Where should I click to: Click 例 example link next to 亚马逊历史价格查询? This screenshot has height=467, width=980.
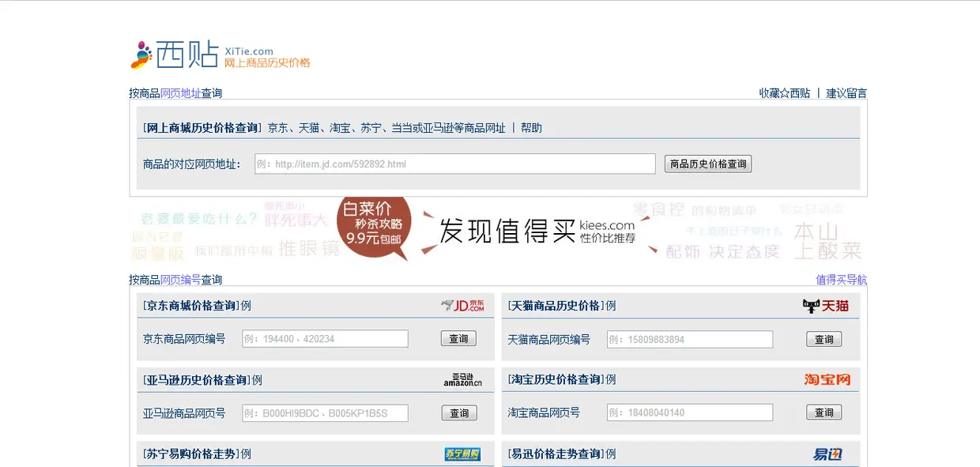257,380
